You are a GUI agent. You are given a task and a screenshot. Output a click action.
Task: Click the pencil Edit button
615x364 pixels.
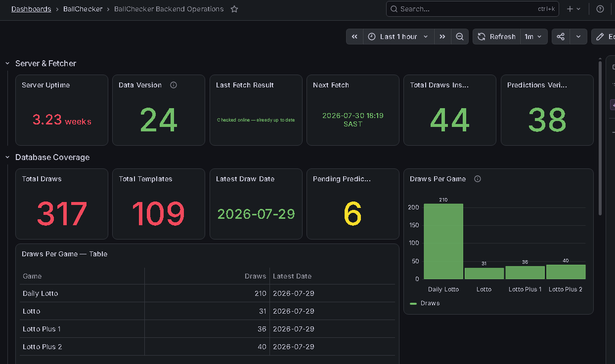pyautogui.click(x=604, y=37)
